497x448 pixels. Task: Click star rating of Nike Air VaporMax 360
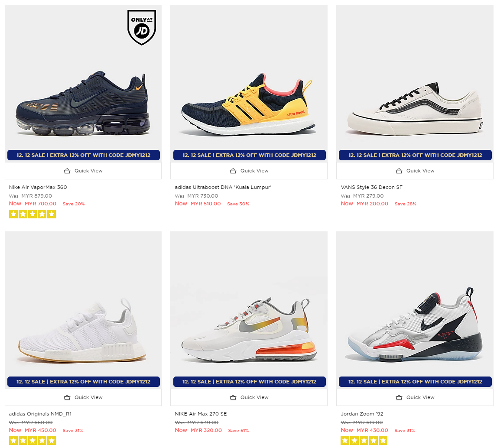point(32,214)
